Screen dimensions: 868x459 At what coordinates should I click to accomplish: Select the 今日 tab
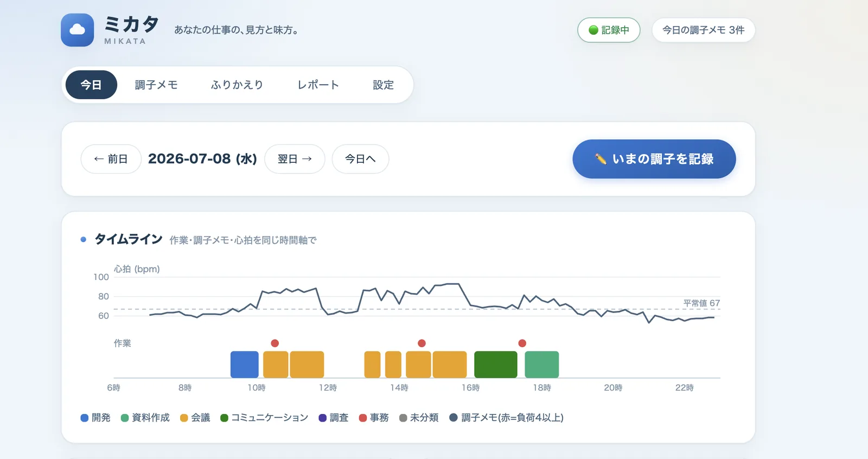[x=91, y=85]
